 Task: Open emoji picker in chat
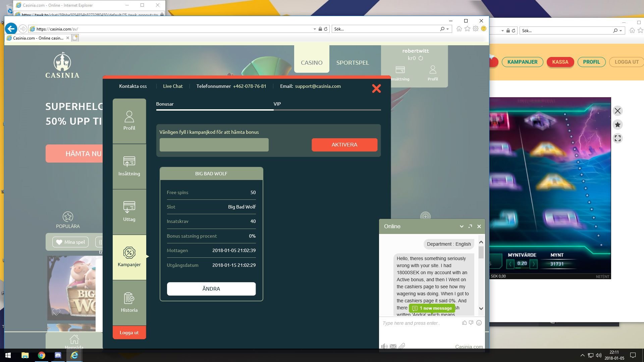(x=479, y=323)
